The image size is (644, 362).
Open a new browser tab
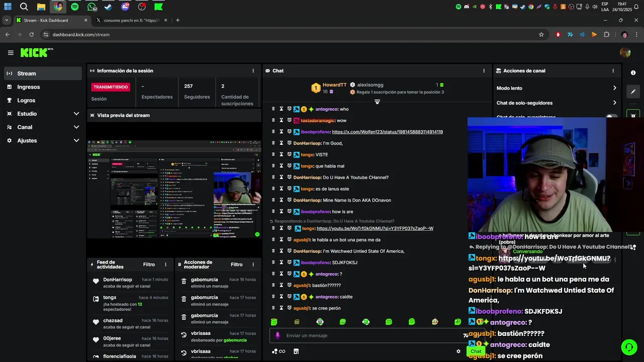pos(178,20)
